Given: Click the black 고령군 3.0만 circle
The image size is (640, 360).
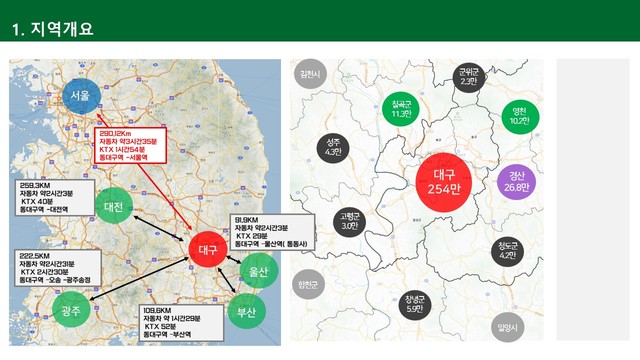Looking at the screenshot, I should coord(349,221).
